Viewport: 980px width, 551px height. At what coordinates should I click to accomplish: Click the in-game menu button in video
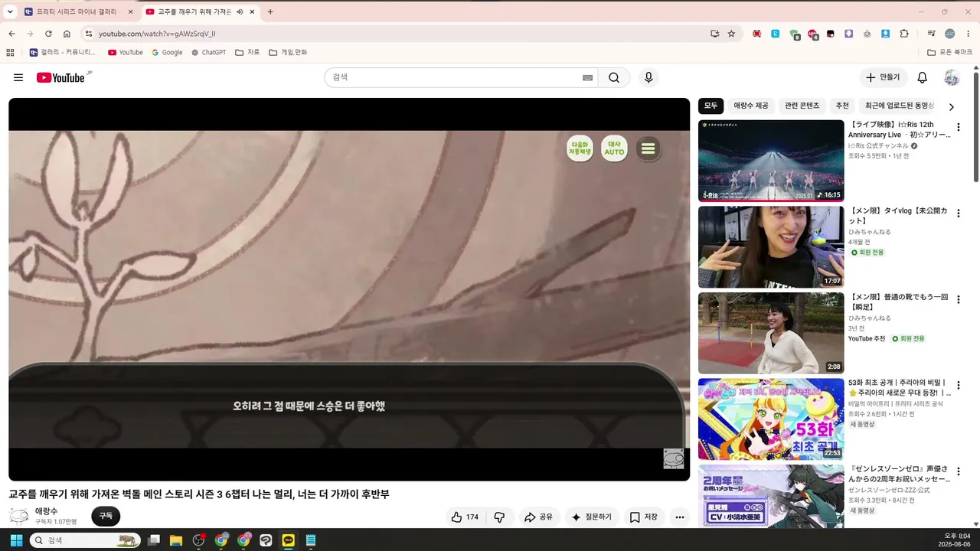(x=648, y=148)
